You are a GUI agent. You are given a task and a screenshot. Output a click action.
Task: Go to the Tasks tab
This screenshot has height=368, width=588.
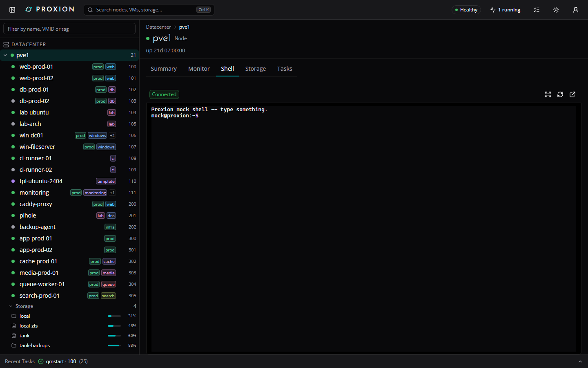pos(285,69)
